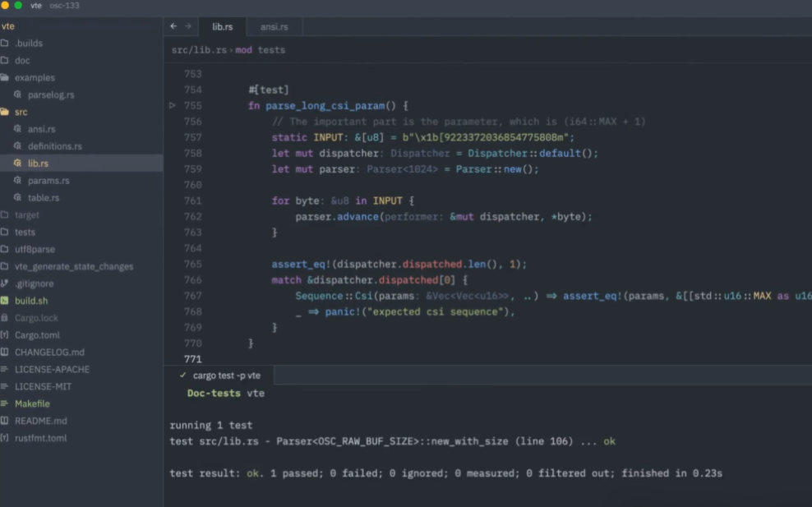Click the Rust icon beside table.rs
This screenshot has width=812, height=507.
pos(17,197)
